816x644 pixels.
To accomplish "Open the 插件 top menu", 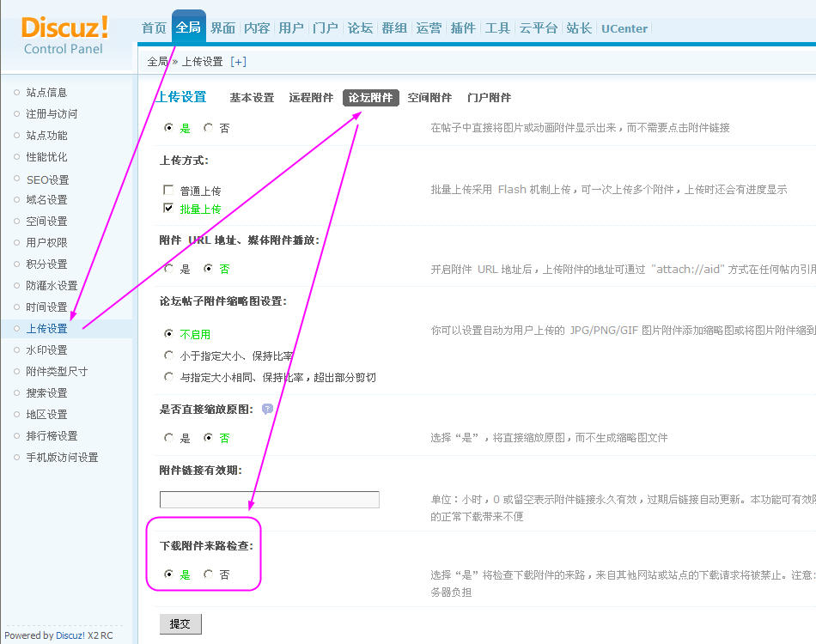I will coord(463,28).
